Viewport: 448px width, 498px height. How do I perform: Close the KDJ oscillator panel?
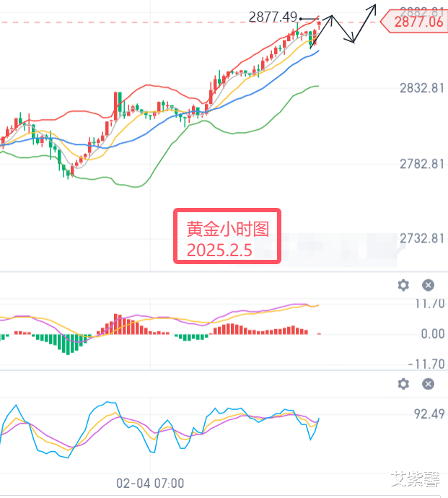click(x=428, y=384)
